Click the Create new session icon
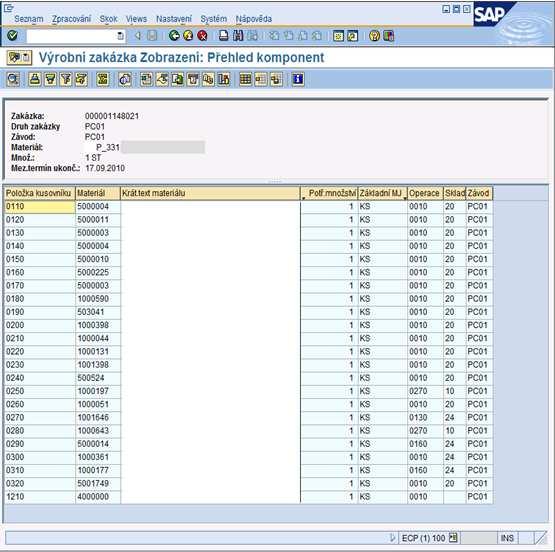Screen dimensions: 555x552 (x=338, y=36)
